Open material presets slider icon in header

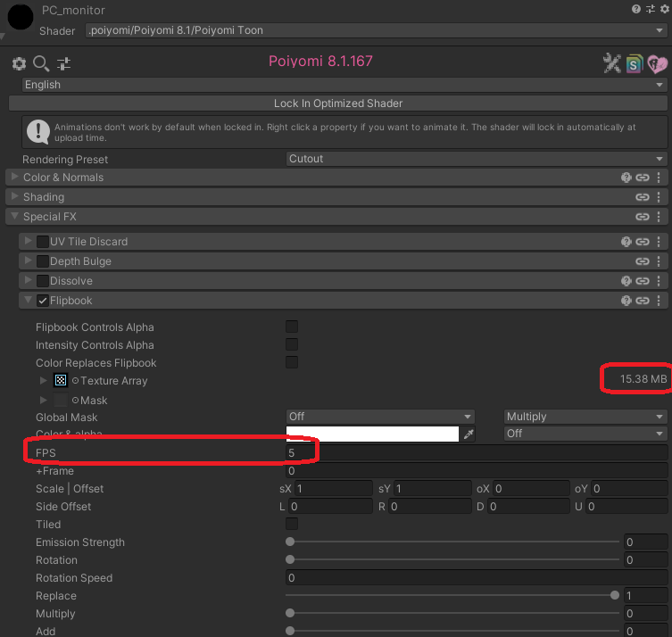pos(651,9)
